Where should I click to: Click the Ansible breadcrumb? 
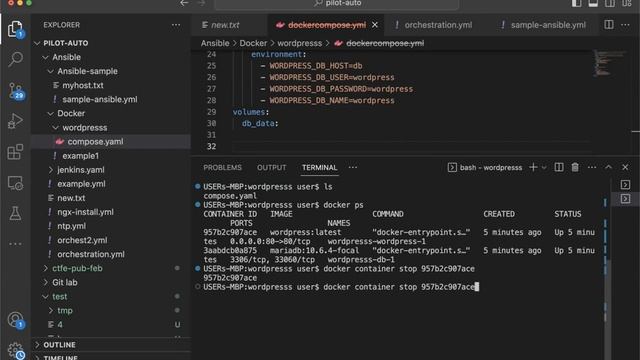point(215,43)
